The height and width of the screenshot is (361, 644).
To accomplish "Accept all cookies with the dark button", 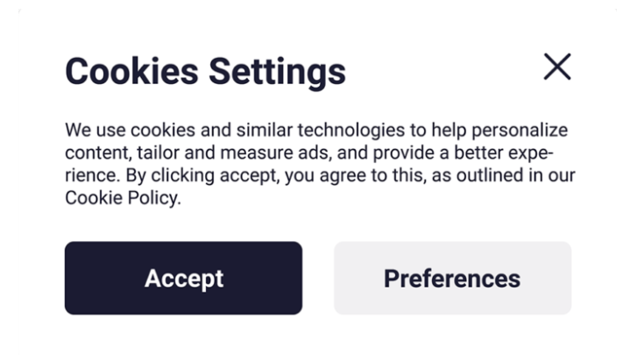I will tap(183, 279).
